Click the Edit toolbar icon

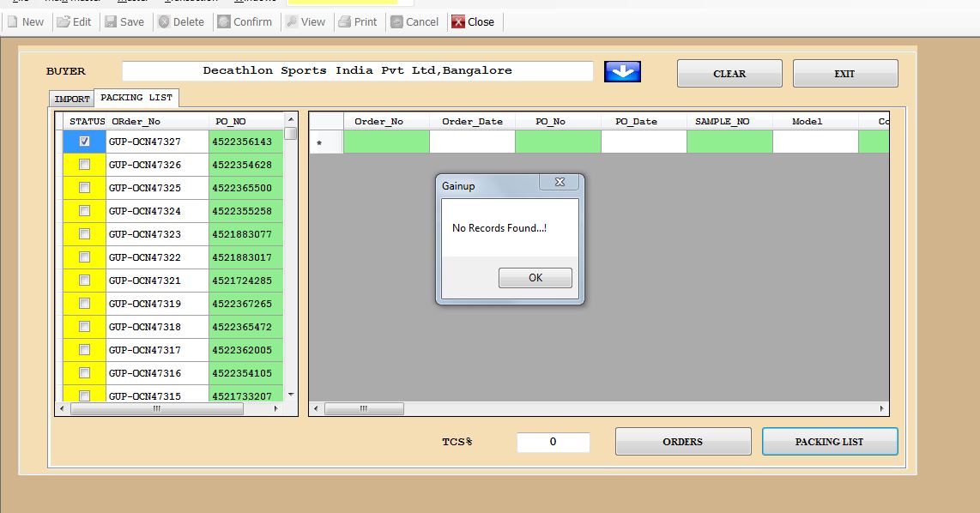(x=64, y=21)
